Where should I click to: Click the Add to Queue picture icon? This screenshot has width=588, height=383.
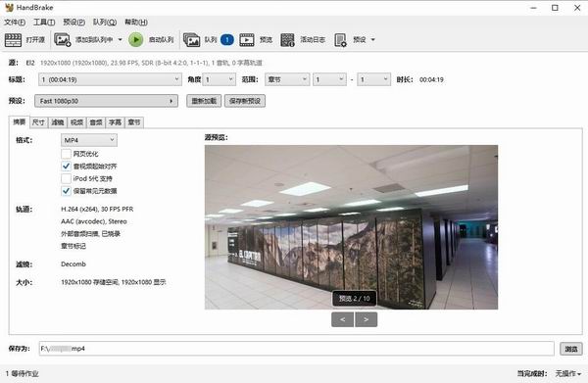[63, 40]
